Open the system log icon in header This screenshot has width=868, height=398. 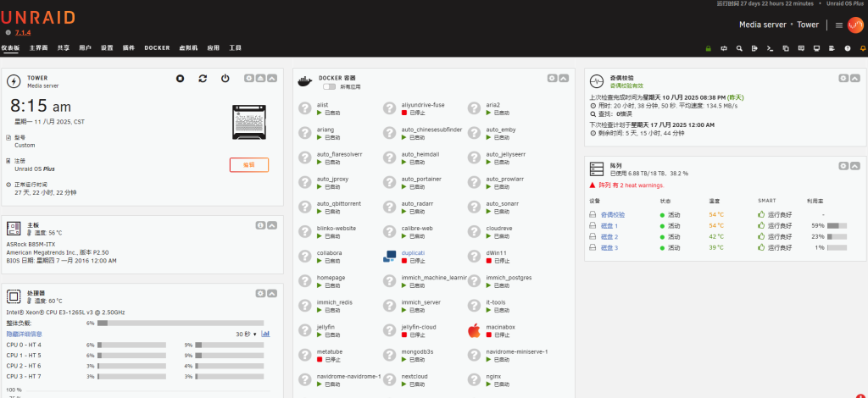point(832,48)
